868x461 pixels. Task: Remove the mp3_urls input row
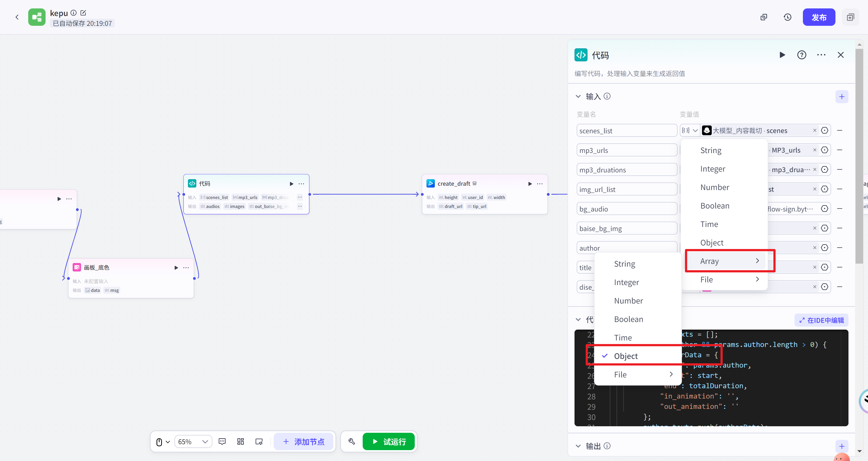point(840,150)
